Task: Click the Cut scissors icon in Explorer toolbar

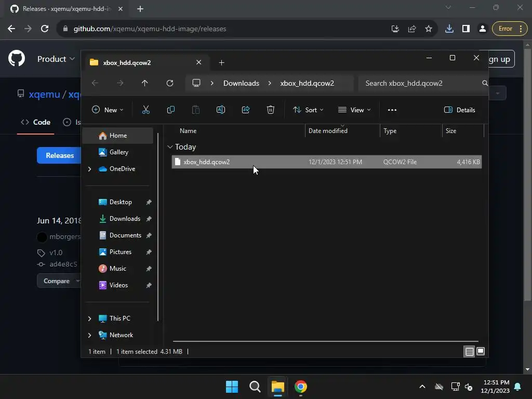Action: point(145,110)
